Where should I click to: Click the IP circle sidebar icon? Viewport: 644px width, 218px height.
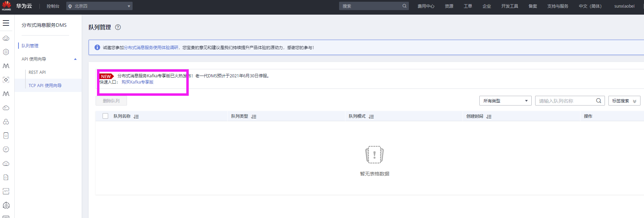pos(6,149)
